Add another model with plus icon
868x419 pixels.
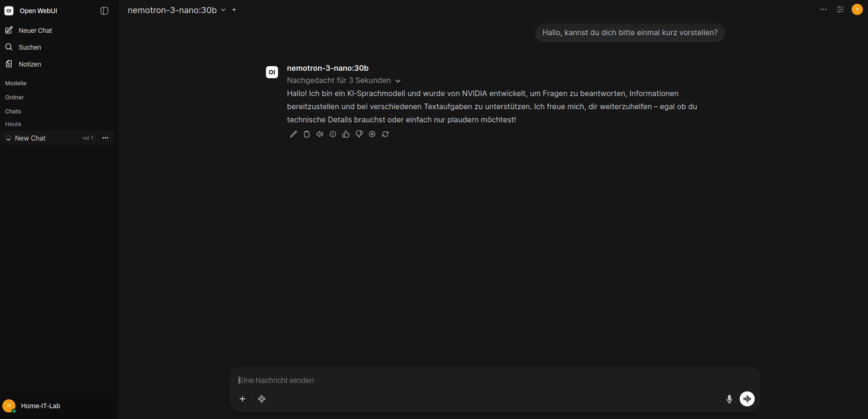234,9
